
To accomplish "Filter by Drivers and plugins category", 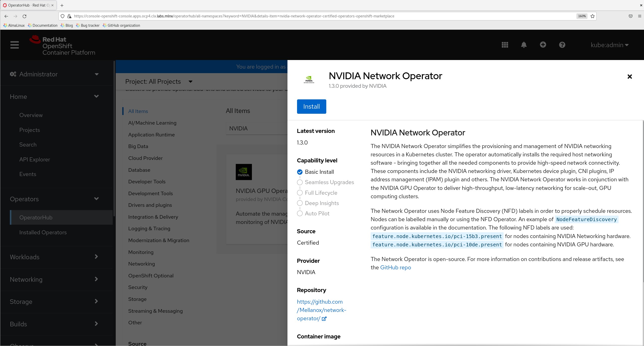I will (x=150, y=205).
